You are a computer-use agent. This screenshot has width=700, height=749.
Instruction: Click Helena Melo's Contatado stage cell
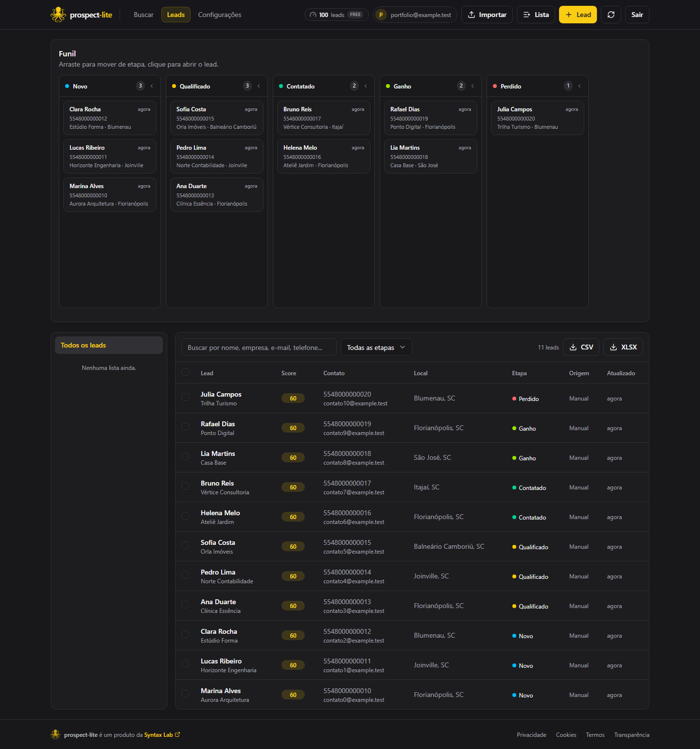pos(529,517)
